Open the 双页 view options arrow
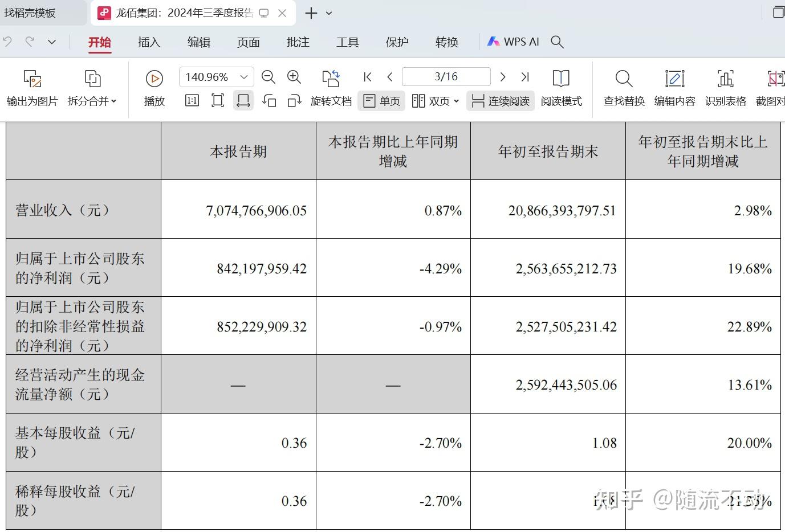 tap(457, 101)
